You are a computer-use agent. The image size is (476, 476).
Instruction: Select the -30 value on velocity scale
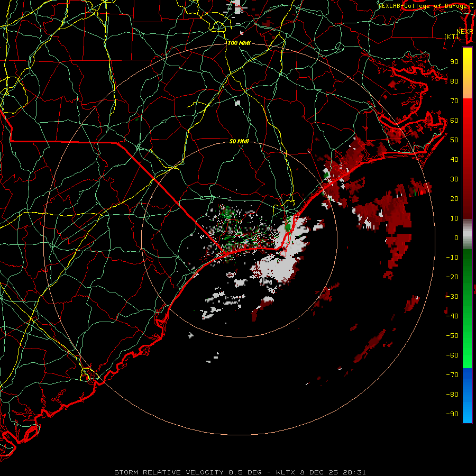point(452,297)
